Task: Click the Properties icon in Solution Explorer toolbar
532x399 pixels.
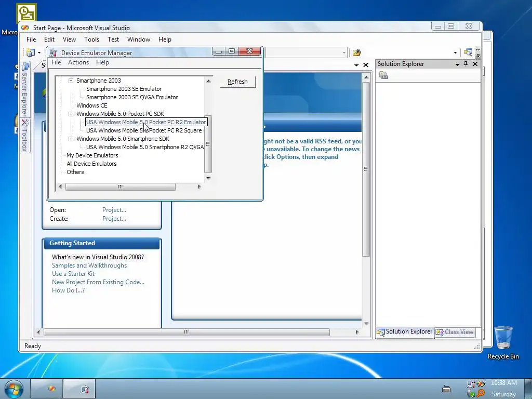Action: pos(383,75)
